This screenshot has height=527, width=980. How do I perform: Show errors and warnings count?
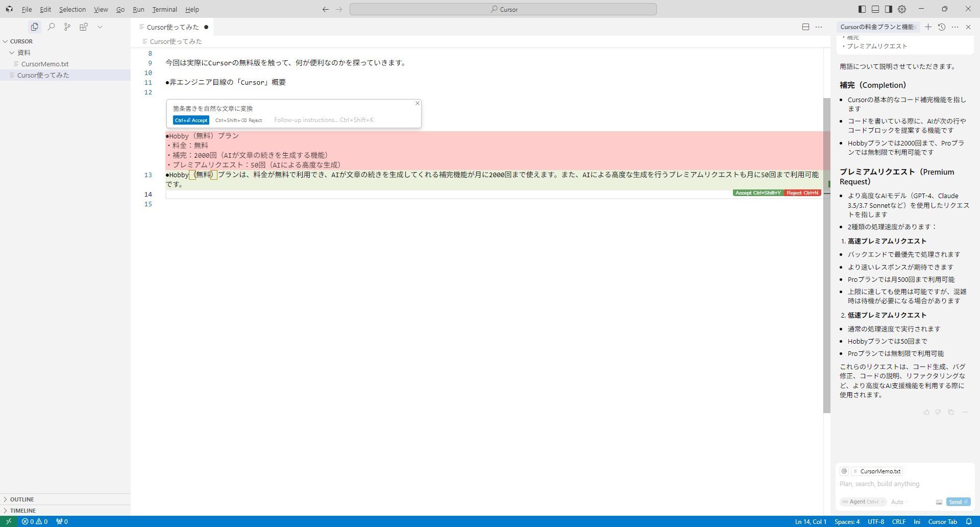point(35,521)
